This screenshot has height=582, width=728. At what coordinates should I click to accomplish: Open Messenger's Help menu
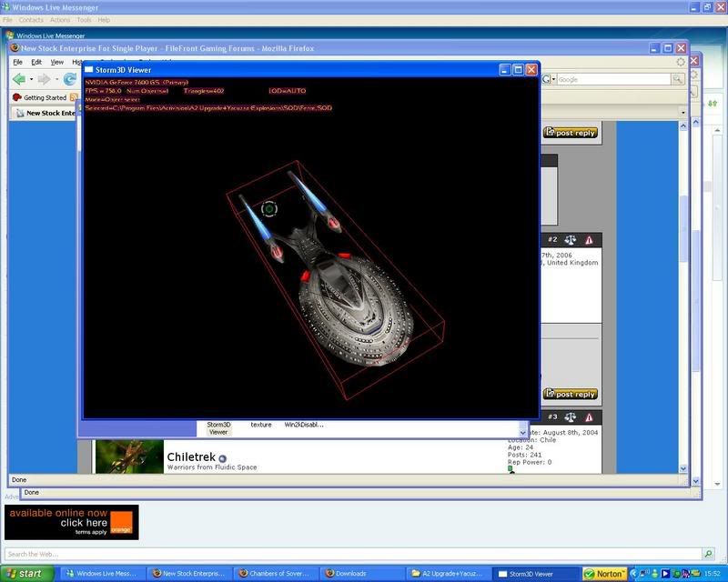104,20
